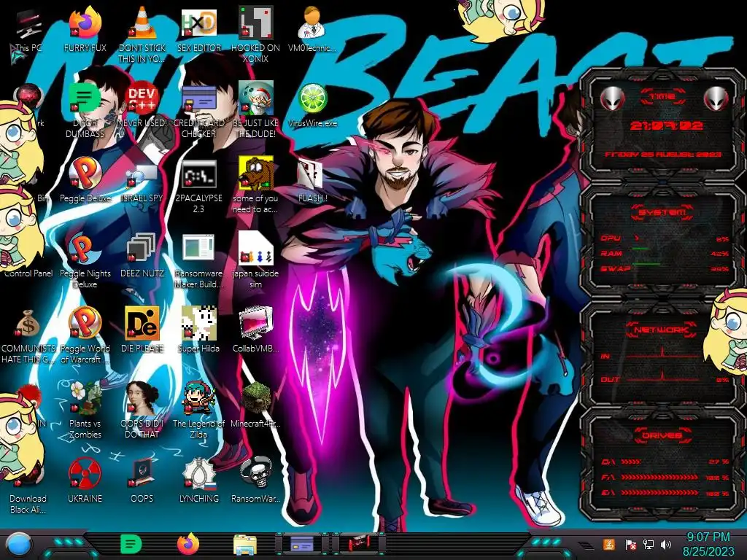Click the 21:07 digital time readout
This screenshot has width=747, height=560.
tap(667, 125)
